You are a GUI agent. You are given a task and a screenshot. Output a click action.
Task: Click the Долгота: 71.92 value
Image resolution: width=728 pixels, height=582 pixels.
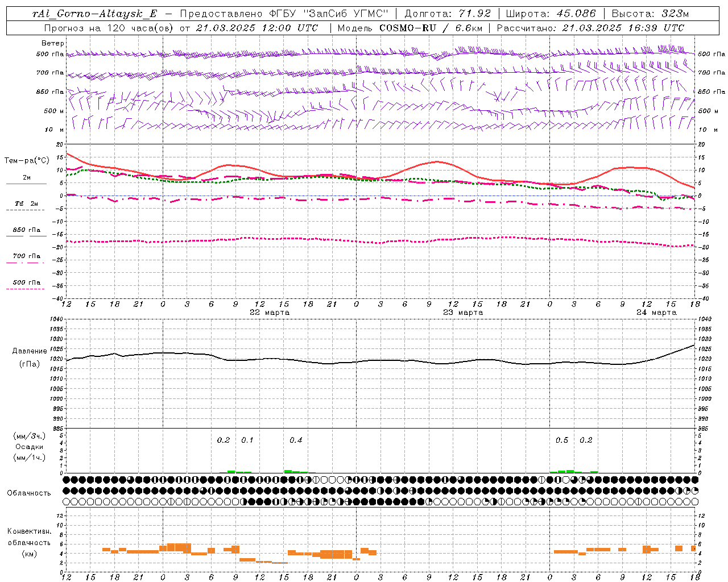447,14
